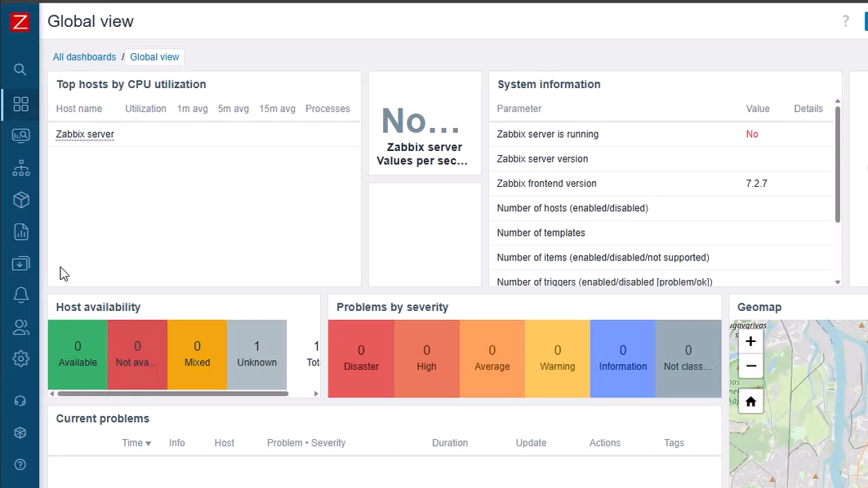Image resolution: width=868 pixels, height=488 pixels.
Task: Click the Problem • Severity column header
Action: [306, 443]
